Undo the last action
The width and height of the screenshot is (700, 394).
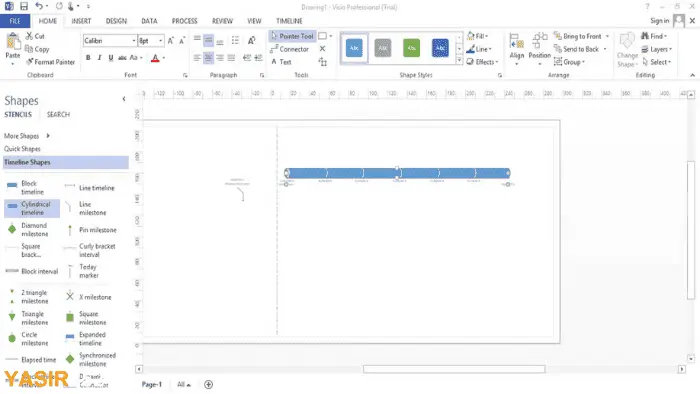tap(39, 6)
